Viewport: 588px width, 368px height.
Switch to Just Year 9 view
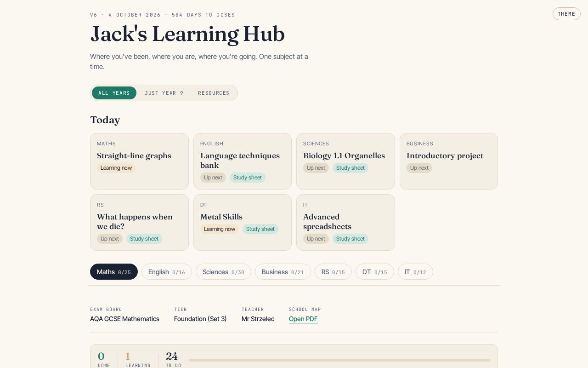(164, 93)
